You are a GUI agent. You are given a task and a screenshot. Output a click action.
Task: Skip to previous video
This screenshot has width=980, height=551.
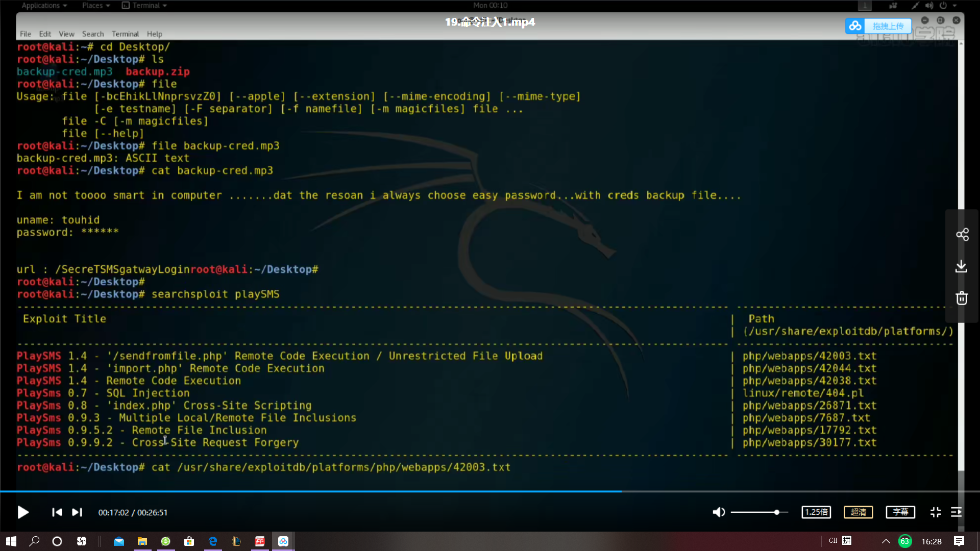pos(57,512)
